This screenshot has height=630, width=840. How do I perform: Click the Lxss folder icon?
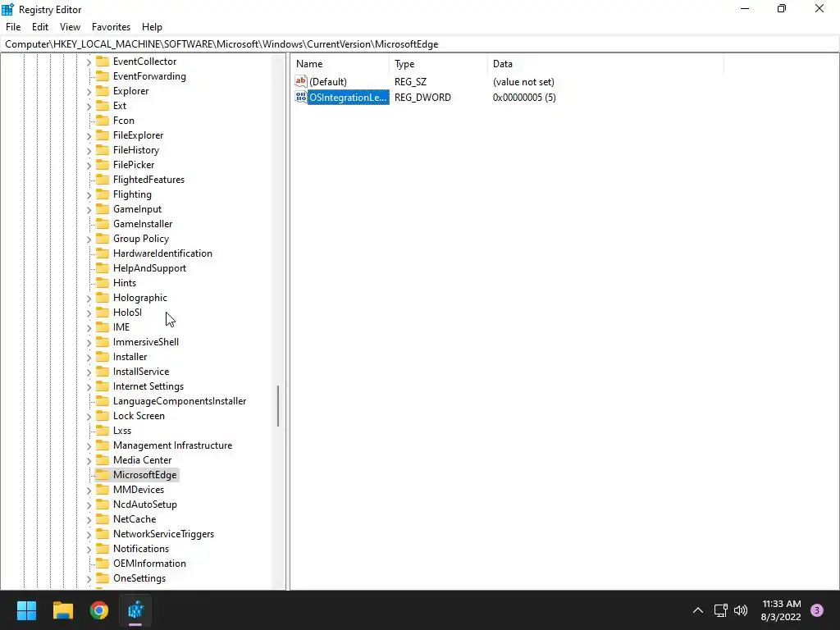click(103, 430)
